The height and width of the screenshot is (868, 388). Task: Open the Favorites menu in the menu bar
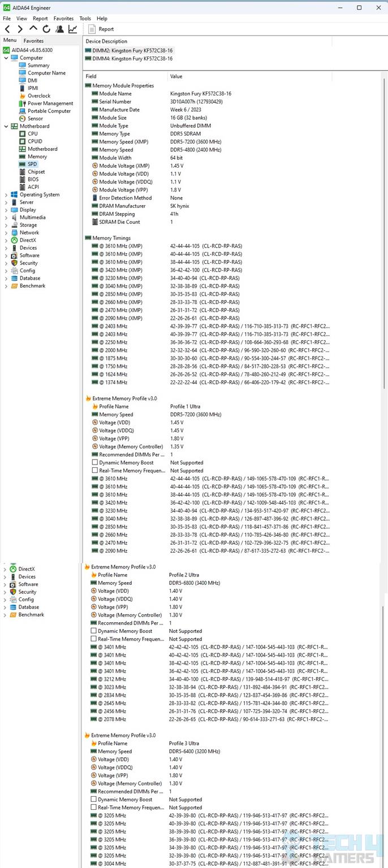[63, 19]
